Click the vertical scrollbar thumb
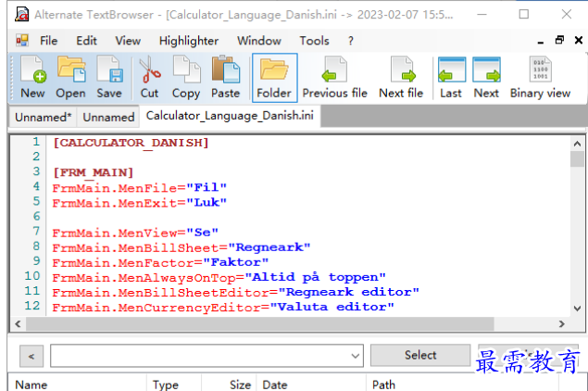This screenshot has height=391, width=588. click(x=577, y=158)
